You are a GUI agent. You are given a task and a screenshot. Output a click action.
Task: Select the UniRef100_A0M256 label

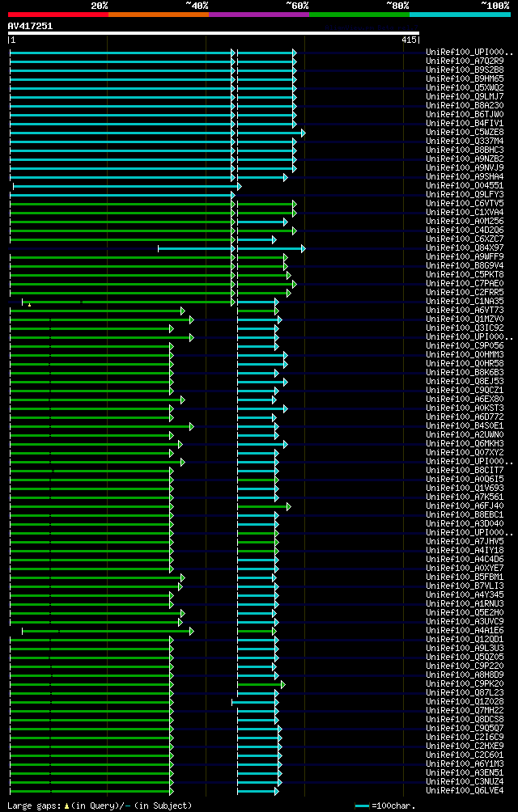[465, 221]
